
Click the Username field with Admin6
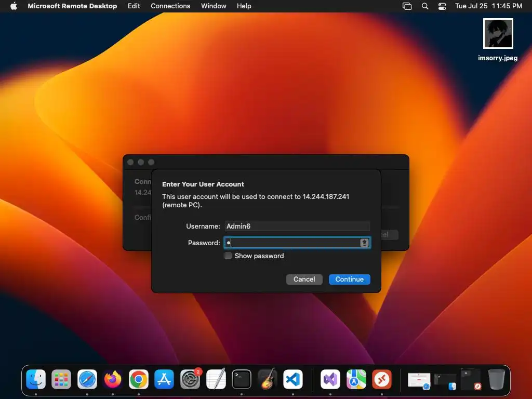coord(297,226)
